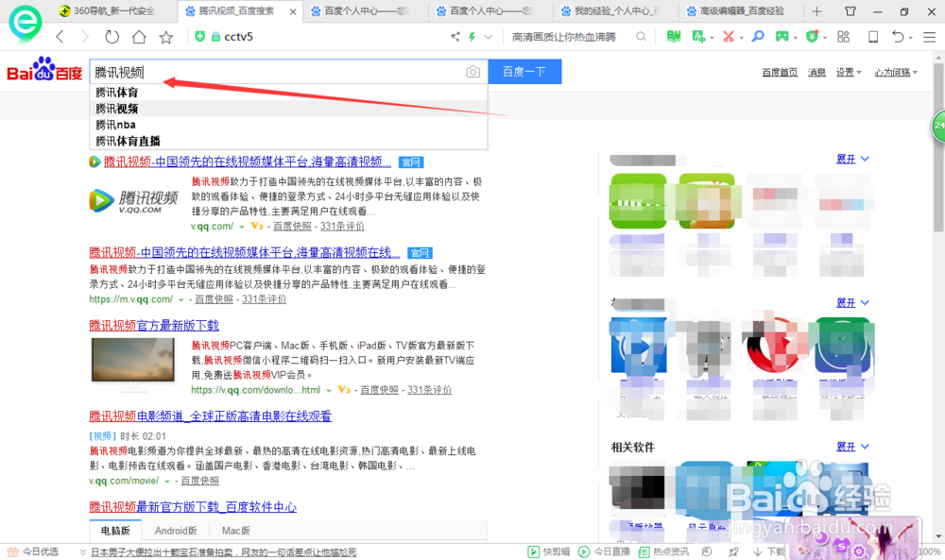945x560 pixels.
Task: Open the green game controller icon
Action: point(782,37)
